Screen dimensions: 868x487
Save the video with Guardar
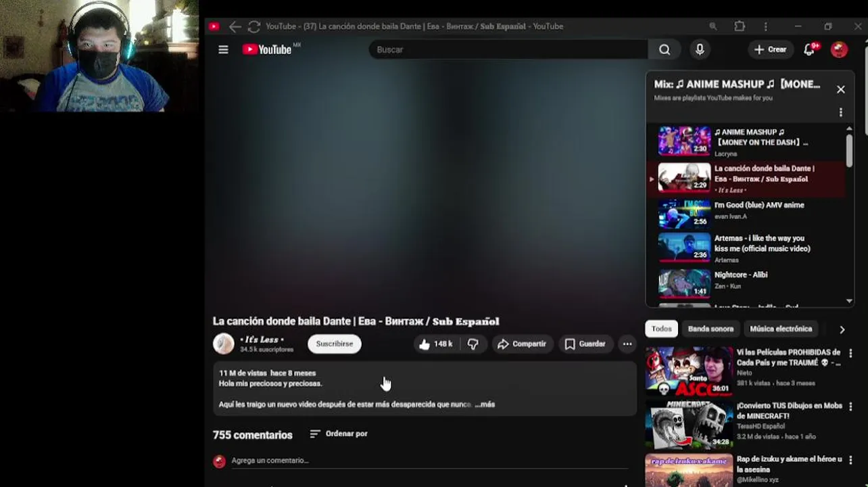click(585, 344)
